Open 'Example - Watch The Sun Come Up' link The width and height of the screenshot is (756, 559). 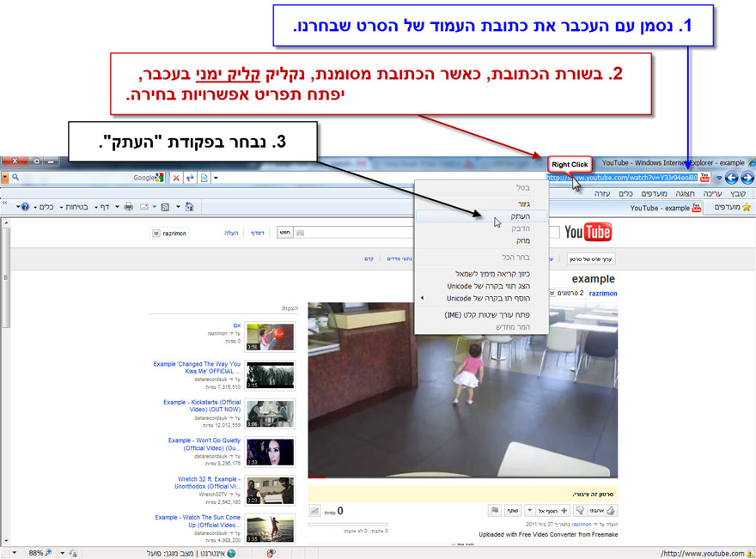click(x=198, y=521)
